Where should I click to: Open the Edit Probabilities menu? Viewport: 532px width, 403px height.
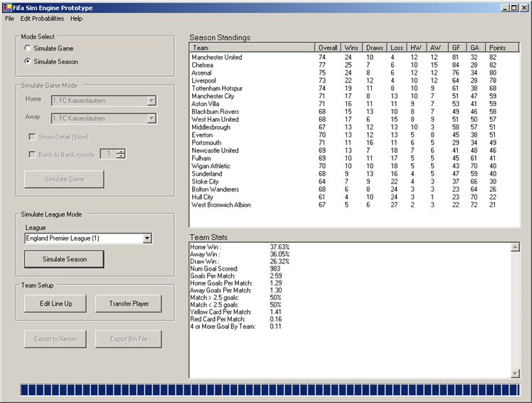click(x=42, y=19)
